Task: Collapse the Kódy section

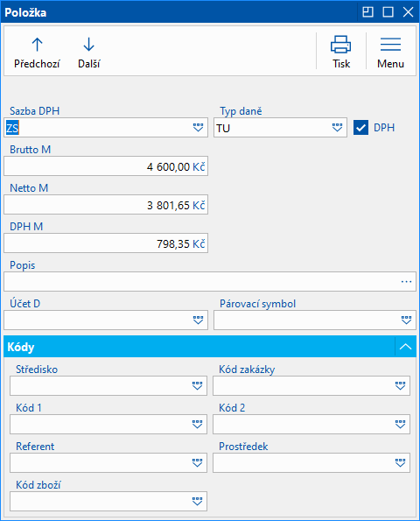Action: coord(405,347)
